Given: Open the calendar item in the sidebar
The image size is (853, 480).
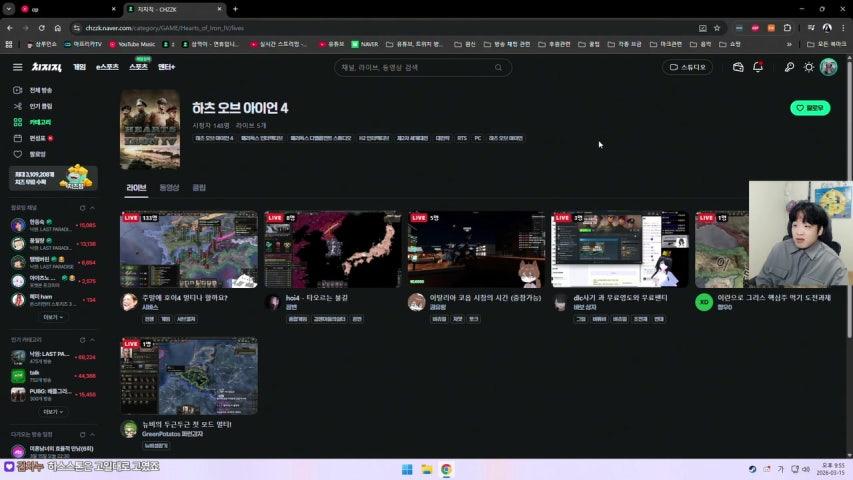Looking at the screenshot, I should (33, 138).
